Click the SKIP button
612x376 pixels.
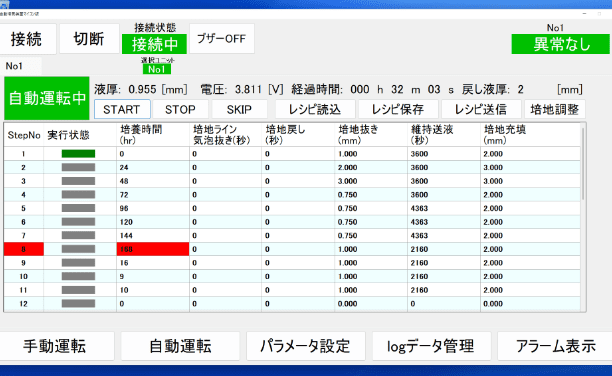point(239,109)
